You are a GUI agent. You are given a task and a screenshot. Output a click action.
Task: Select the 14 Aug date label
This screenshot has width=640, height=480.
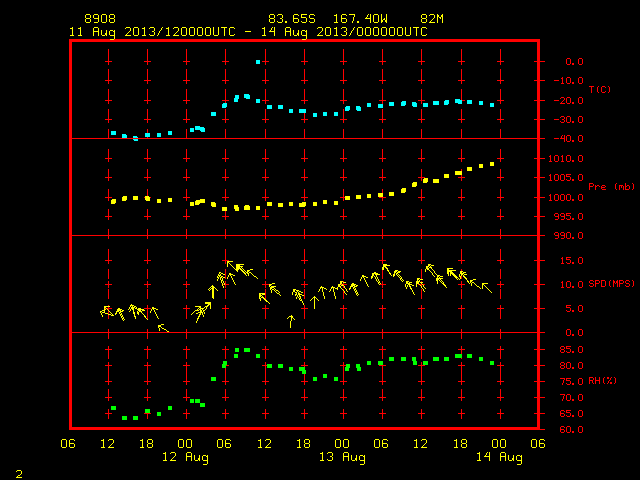coord(499,457)
